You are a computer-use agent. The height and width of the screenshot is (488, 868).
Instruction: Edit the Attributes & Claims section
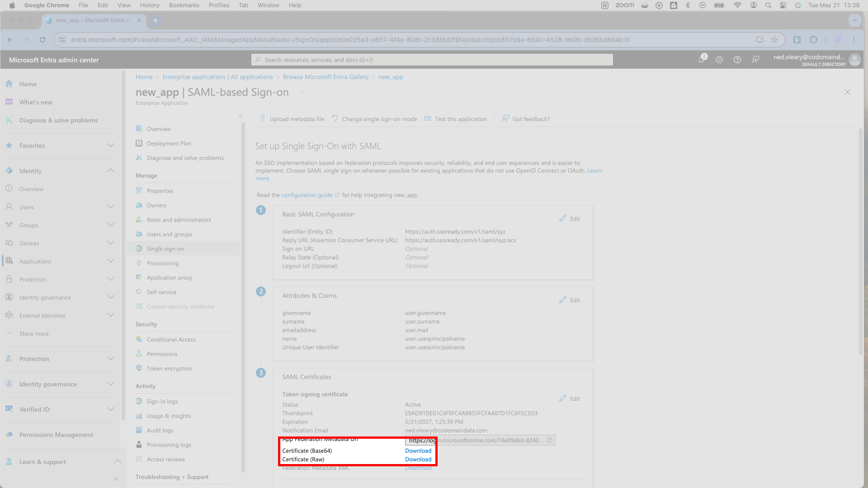click(x=570, y=300)
